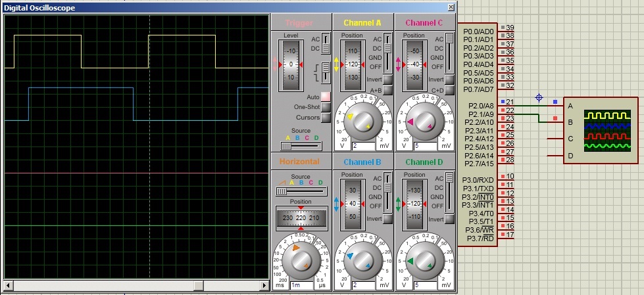
Task: Click the Horizontal Source selector slider
Action: coord(301,192)
